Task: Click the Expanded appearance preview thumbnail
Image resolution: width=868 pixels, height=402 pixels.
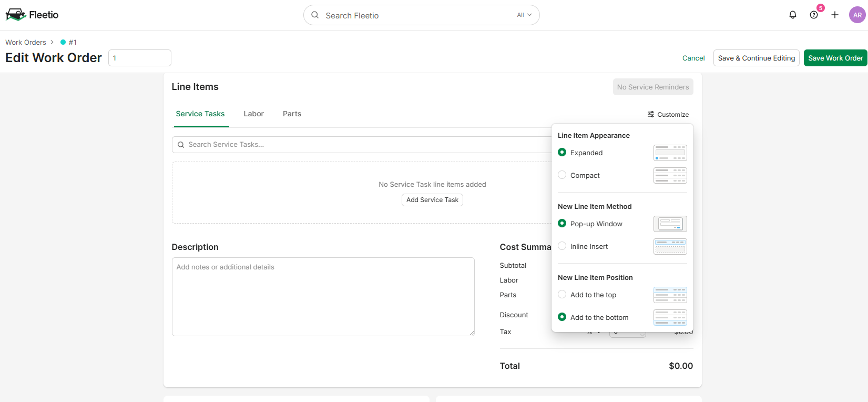Action: pos(670,153)
